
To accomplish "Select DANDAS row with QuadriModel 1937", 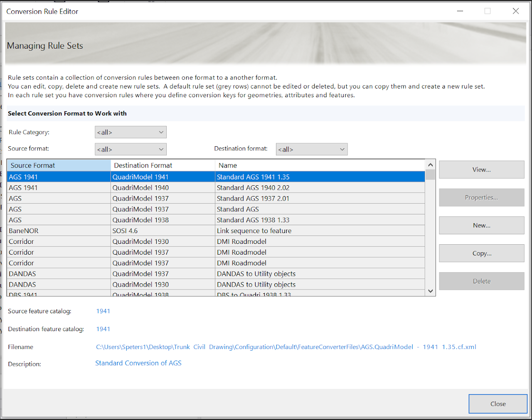I will pos(216,274).
